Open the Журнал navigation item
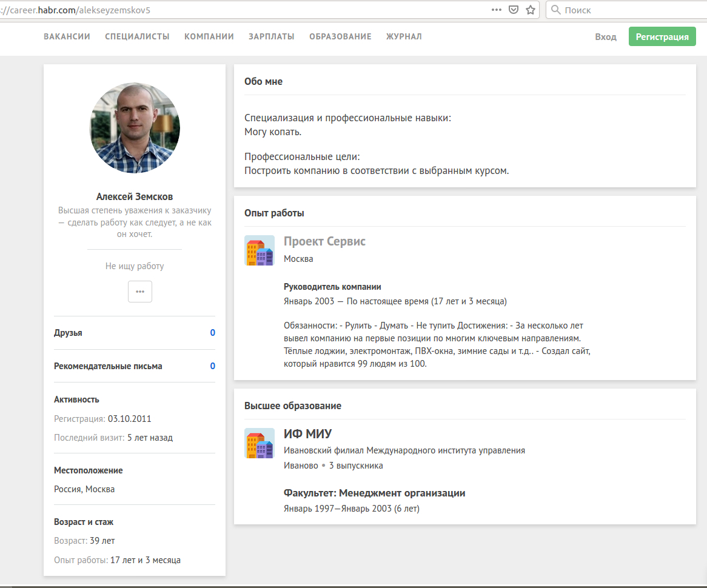This screenshot has height=588, width=707. (x=404, y=36)
